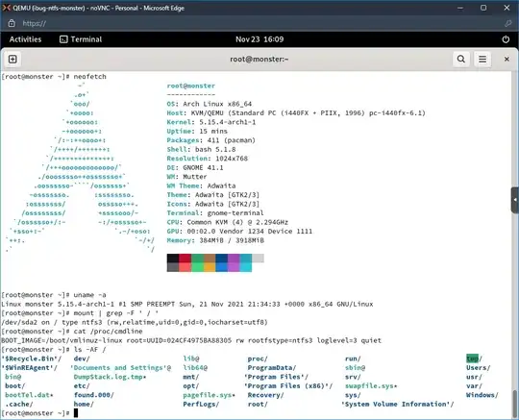Screen dimensions: 519x420
Task: Click the 'swapfile.sys' file entry
Action: click(x=371, y=386)
